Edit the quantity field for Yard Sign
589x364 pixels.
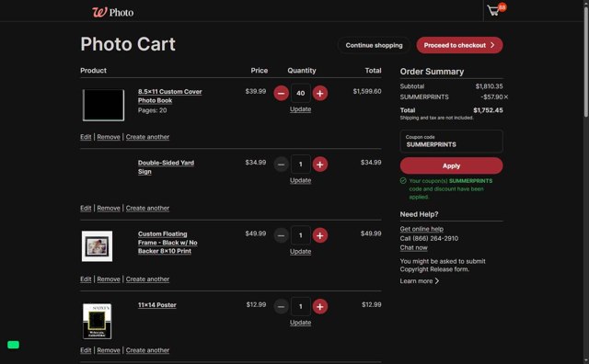tap(301, 165)
